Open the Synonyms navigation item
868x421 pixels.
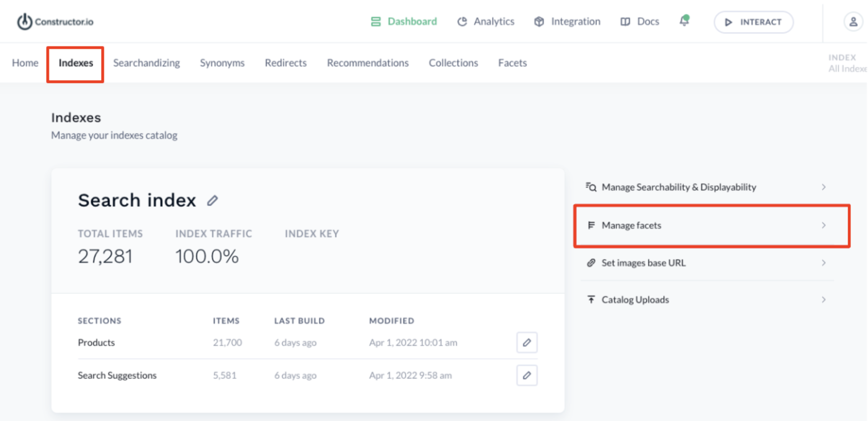point(222,63)
